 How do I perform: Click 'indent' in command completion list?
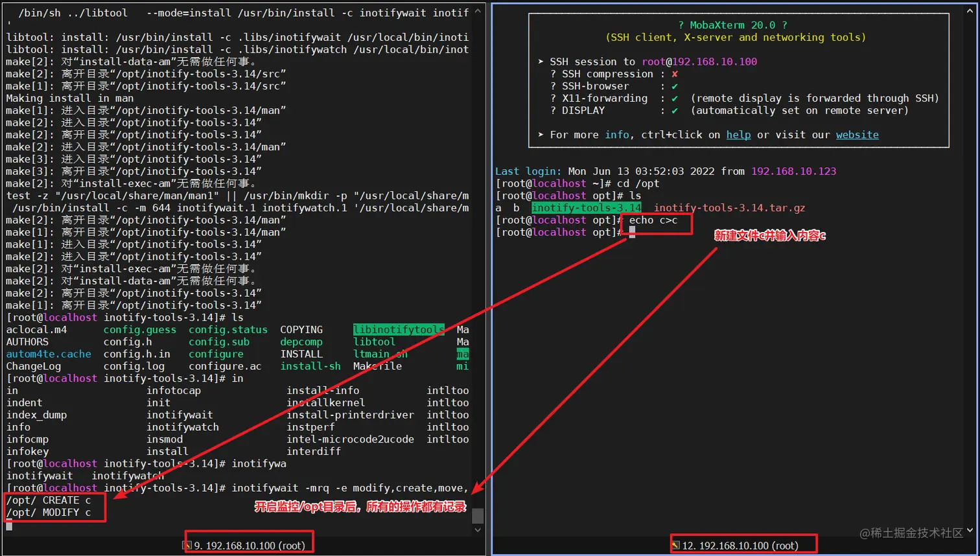[x=24, y=403]
